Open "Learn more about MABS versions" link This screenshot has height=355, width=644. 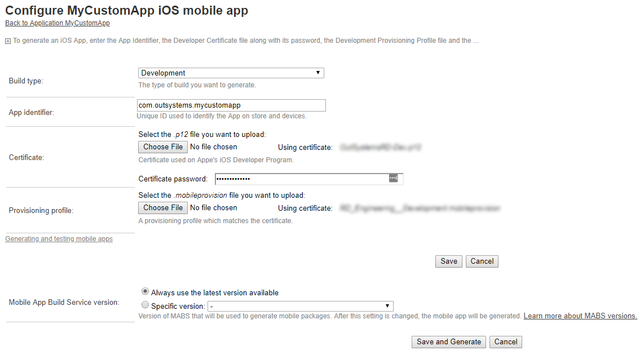(x=580, y=316)
